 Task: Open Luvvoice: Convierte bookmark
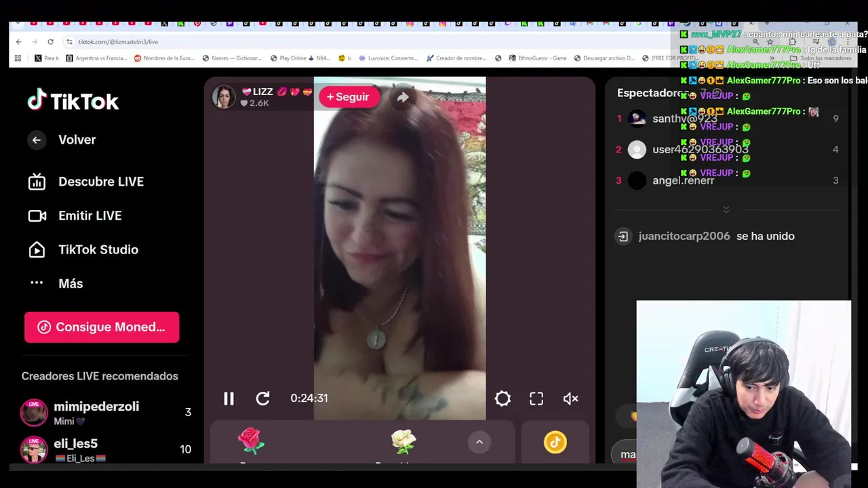coord(389,58)
